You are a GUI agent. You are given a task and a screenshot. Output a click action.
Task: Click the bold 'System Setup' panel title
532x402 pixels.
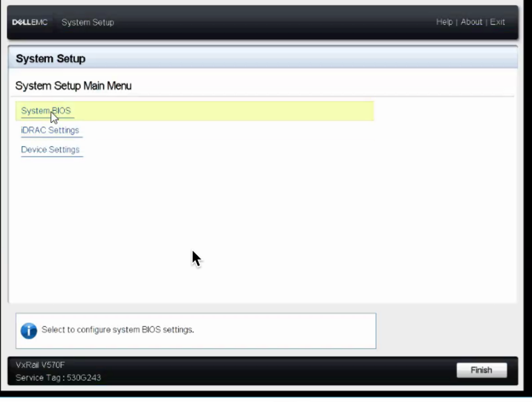coord(51,59)
